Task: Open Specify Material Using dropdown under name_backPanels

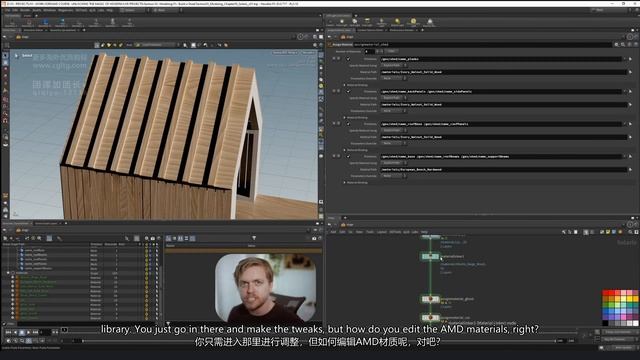Action: tap(394, 98)
